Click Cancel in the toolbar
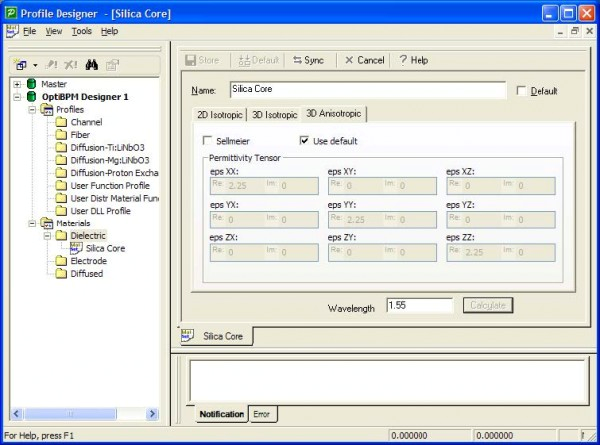Viewport: 600px width, 445px height. (x=364, y=60)
